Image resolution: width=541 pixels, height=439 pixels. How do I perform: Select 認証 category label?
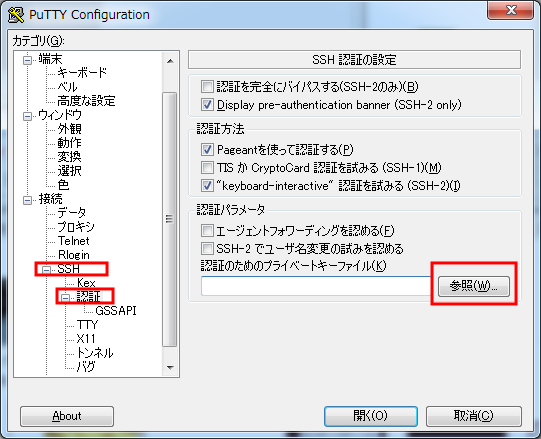click(x=89, y=296)
